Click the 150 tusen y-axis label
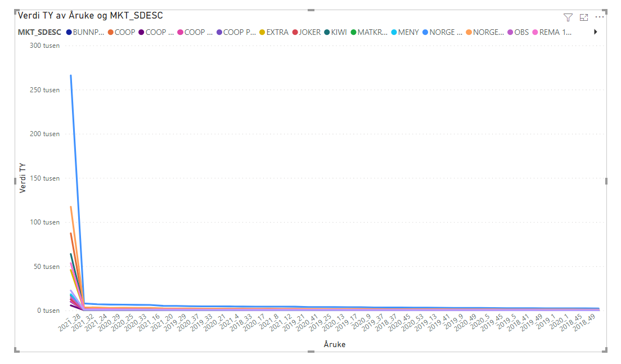 tap(45, 178)
